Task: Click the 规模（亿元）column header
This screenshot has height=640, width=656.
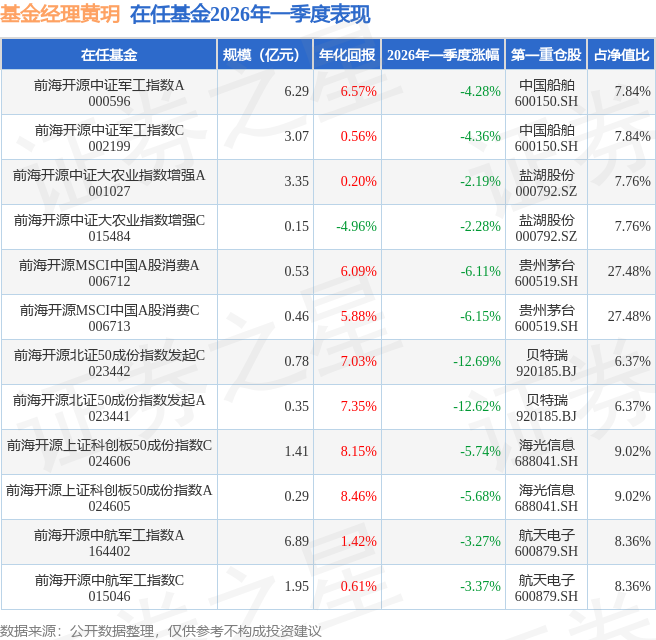Action: (x=265, y=55)
